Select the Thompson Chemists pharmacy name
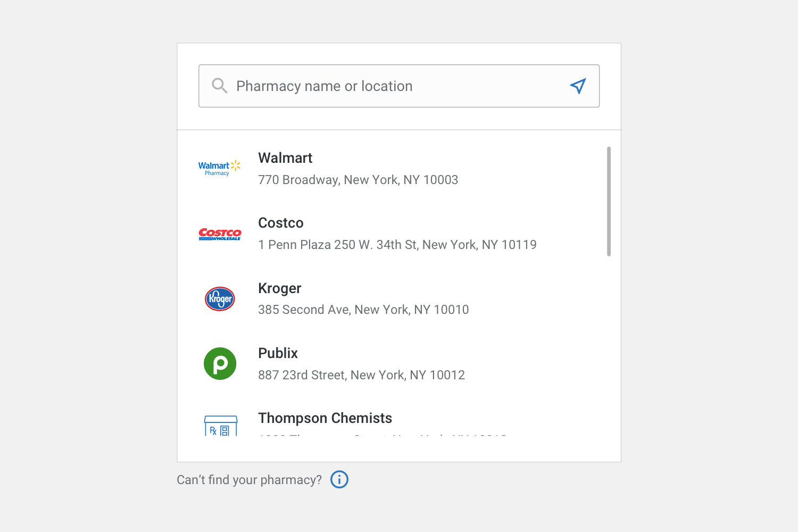 325,418
